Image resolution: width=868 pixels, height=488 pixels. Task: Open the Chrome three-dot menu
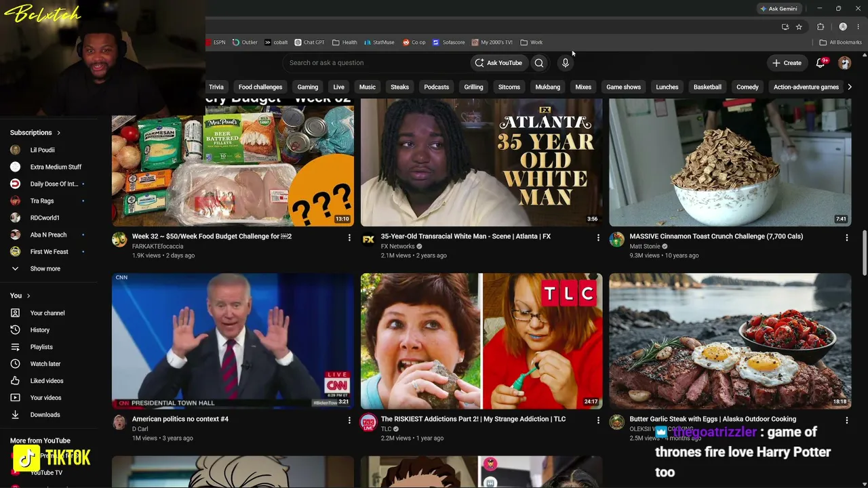pos(858,27)
